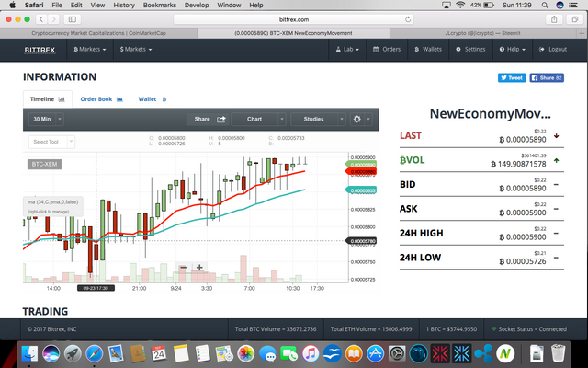588x368 pixels.
Task: Expand the arrow beside the chart gear
Action: coord(368,119)
